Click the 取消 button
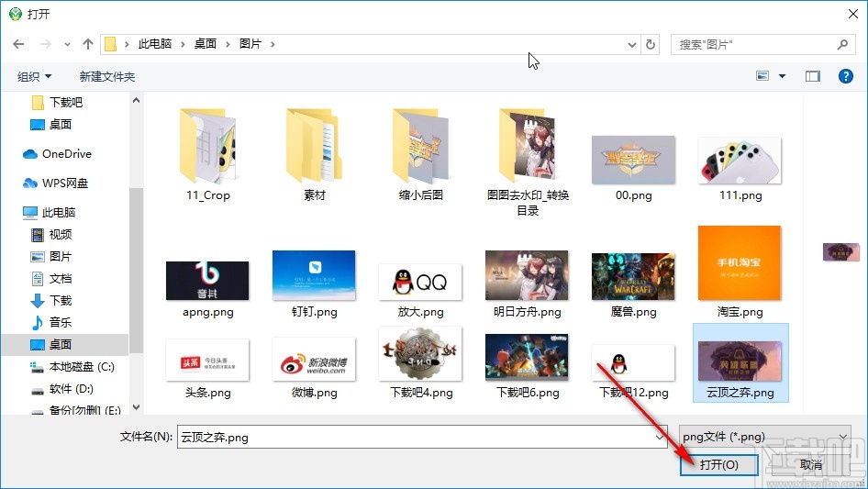 click(x=811, y=464)
